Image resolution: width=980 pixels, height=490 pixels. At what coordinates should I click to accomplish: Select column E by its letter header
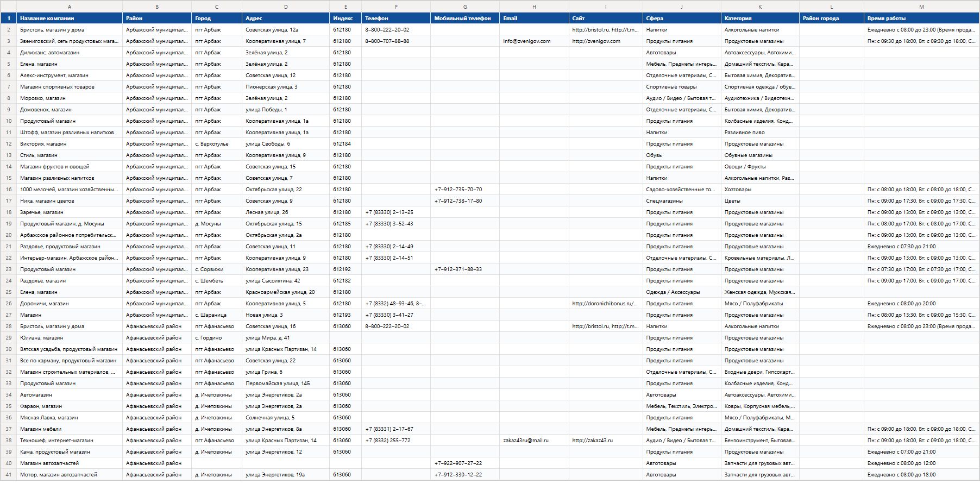tap(345, 7)
